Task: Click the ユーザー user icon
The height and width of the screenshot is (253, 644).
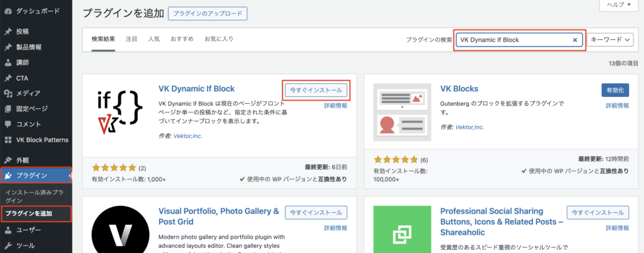Action: 8,230
